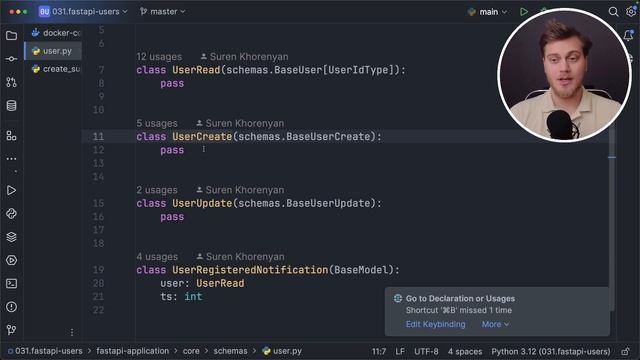The width and height of the screenshot is (640, 360).
Task: Click 5 usages hint above UserCreate
Action: [x=157, y=123]
